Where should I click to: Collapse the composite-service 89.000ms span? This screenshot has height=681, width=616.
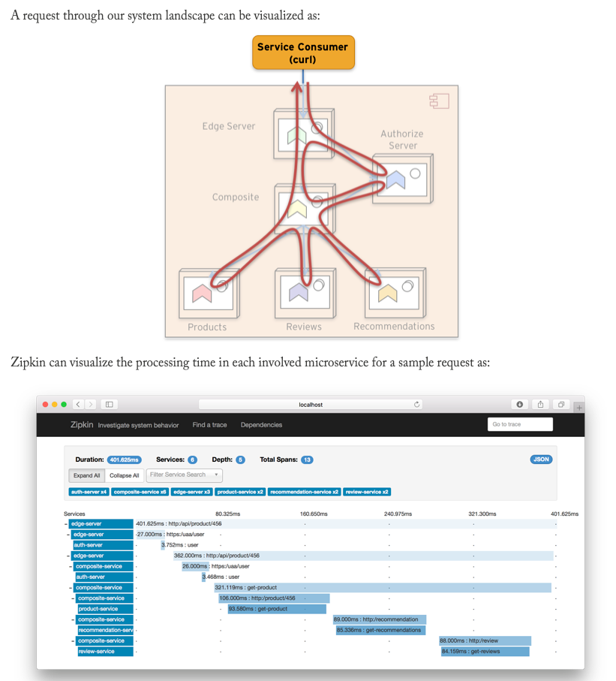tap(73, 619)
